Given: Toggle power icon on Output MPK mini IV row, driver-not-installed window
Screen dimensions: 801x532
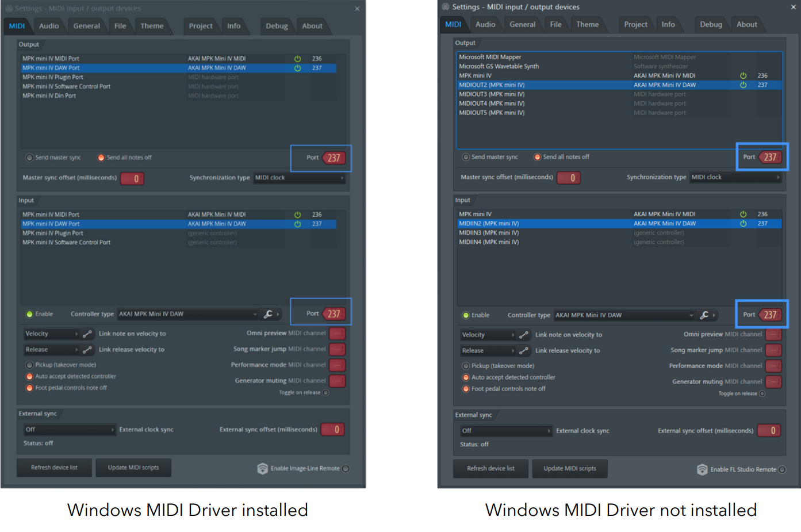Looking at the screenshot, I should pyautogui.click(x=743, y=75).
